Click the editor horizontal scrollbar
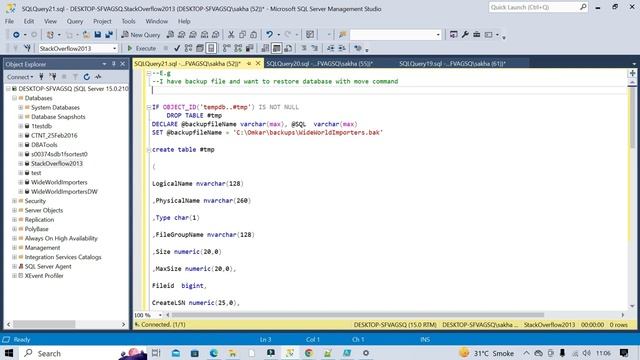Screen dimensions: 640x360 click(x=358, y=315)
